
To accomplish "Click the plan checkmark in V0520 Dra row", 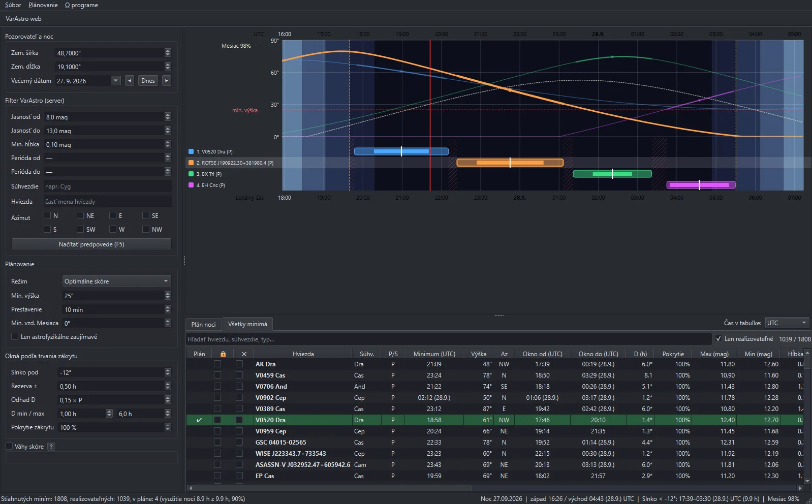I will pyautogui.click(x=199, y=420).
